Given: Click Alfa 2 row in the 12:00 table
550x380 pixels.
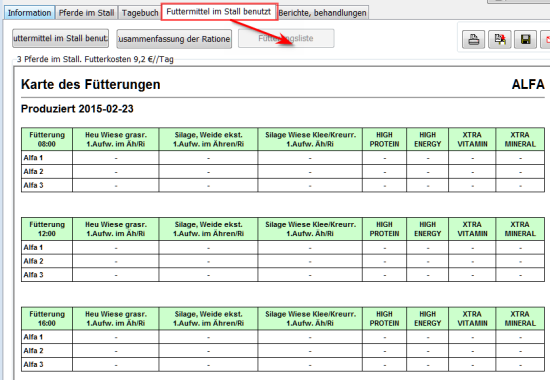Looking at the screenshot, I should pos(283,261).
